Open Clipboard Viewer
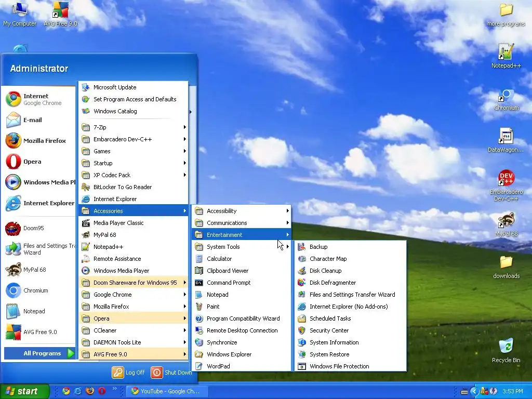This screenshot has height=399, width=532. (242, 271)
